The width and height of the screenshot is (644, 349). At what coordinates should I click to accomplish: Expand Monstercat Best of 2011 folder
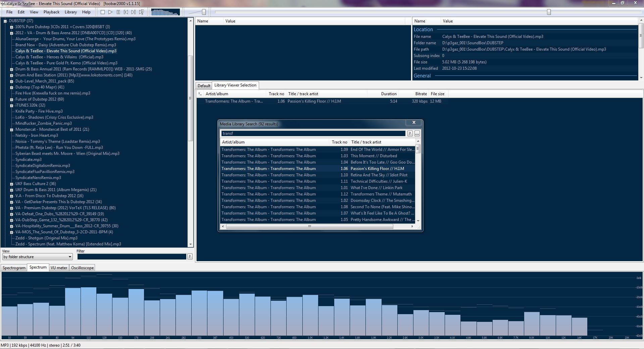[11, 129]
